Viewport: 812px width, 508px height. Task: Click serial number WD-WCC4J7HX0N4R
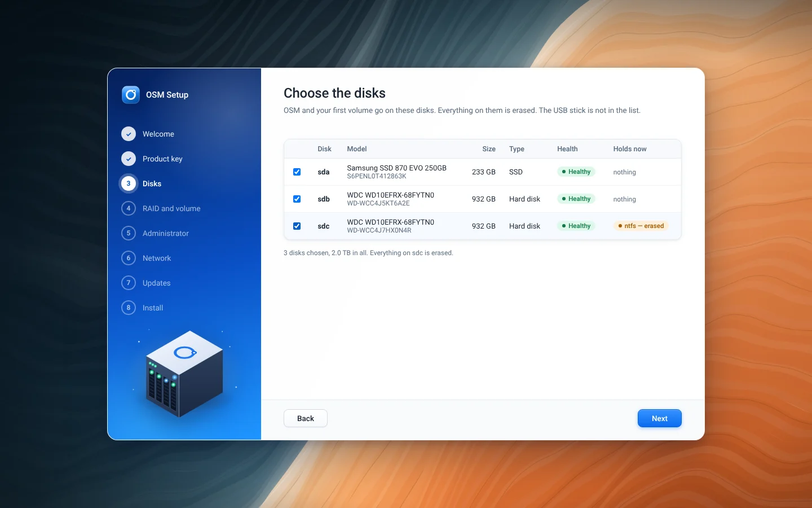coord(379,230)
